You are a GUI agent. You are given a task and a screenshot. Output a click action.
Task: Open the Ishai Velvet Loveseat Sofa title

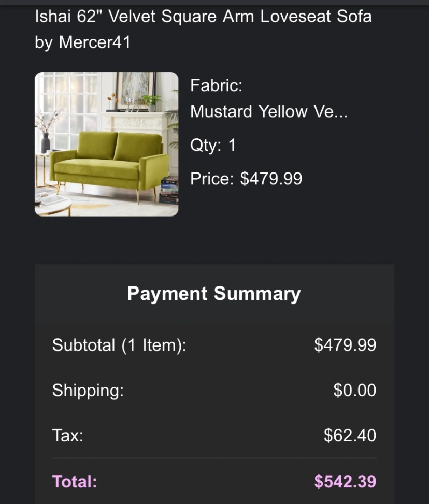(x=203, y=17)
